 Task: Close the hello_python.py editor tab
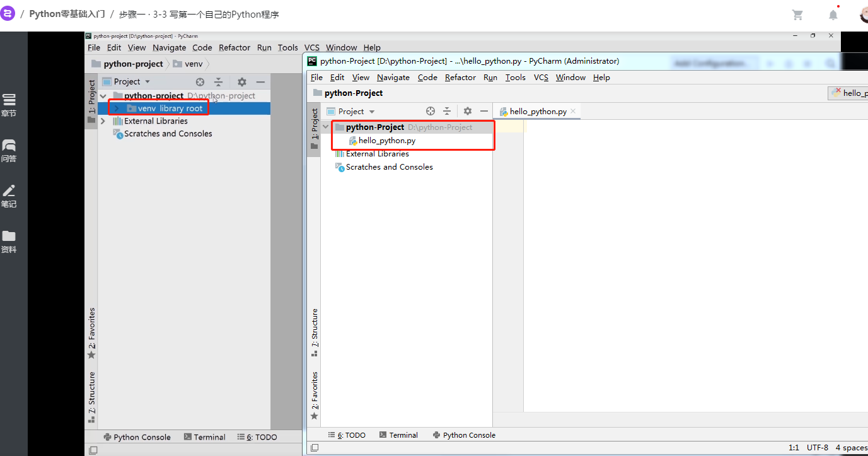(x=573, y=111)
